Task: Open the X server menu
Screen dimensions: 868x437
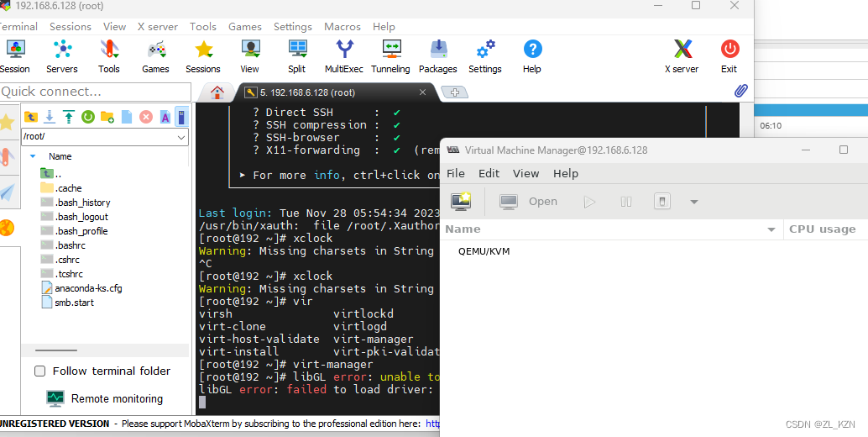Action: pos(158,27)
